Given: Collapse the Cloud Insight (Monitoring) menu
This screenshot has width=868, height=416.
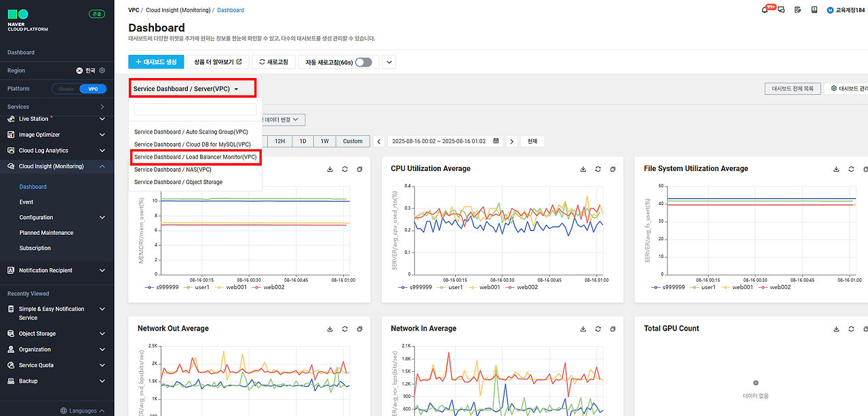Looking at the screenshot, I should (102, 166).
